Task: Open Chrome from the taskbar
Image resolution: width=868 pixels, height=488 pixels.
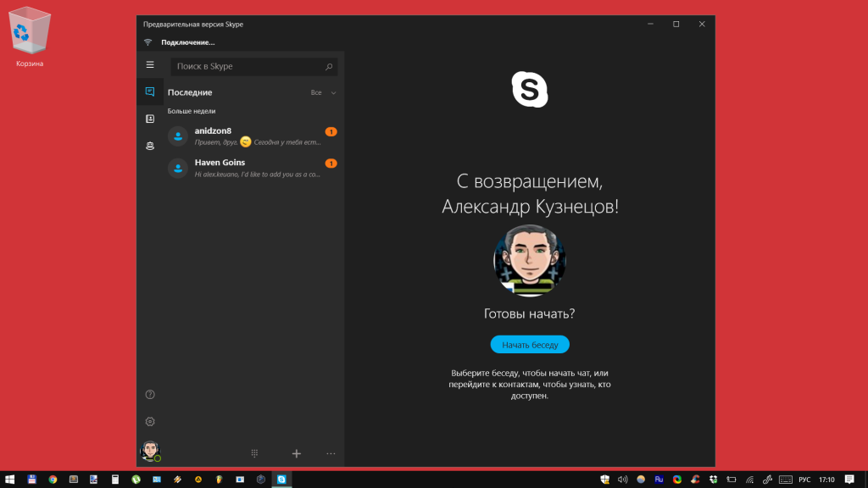Action: (53, 480)
